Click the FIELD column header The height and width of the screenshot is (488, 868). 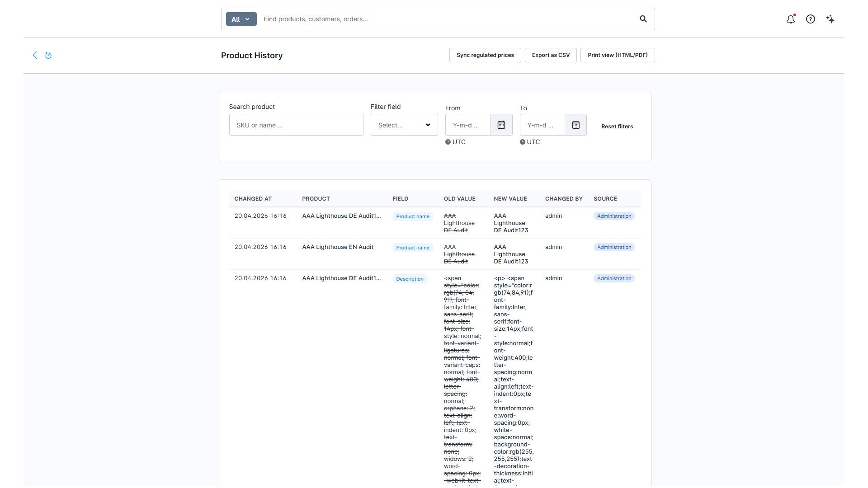coord(400,199)
